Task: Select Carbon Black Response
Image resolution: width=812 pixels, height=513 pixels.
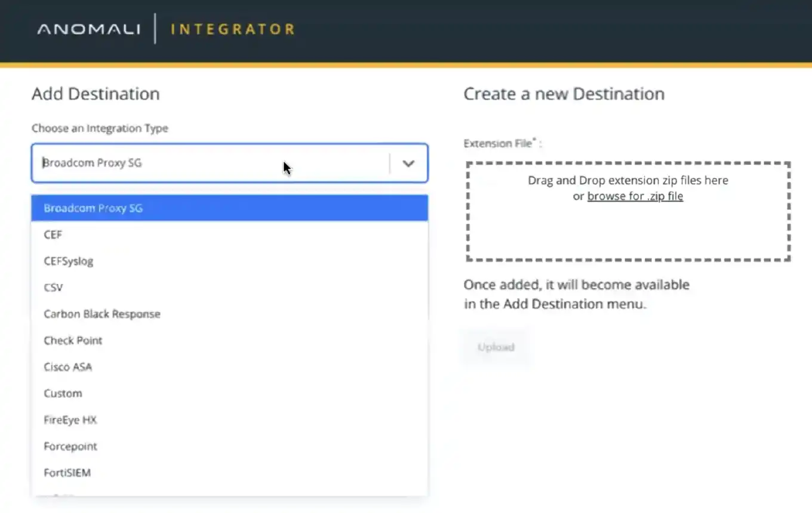Action: pos(230,314)
